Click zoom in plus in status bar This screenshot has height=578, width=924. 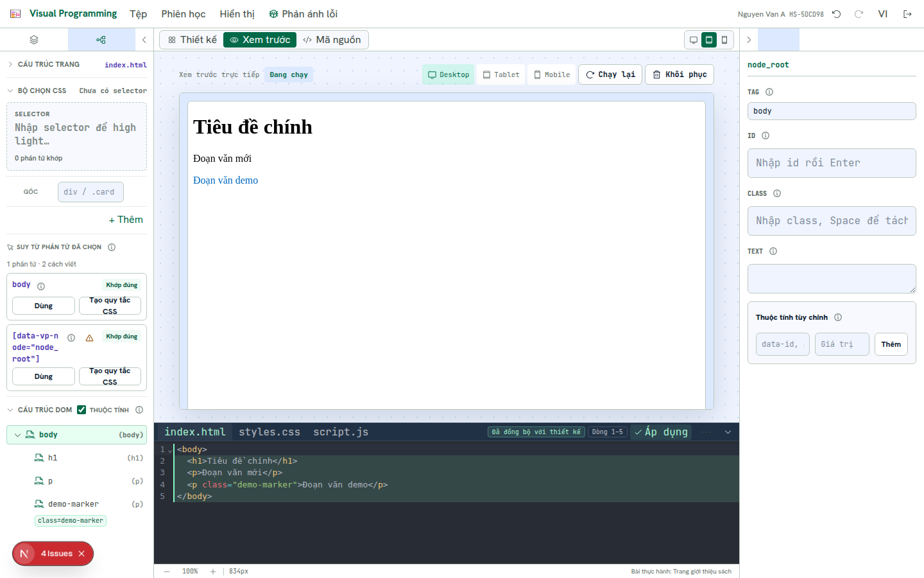(213, 571)
